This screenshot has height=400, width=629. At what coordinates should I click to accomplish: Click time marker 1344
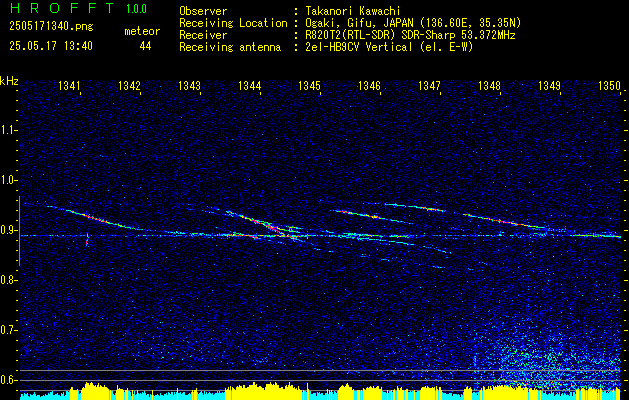pyautogui.click(x=249, y=85)
